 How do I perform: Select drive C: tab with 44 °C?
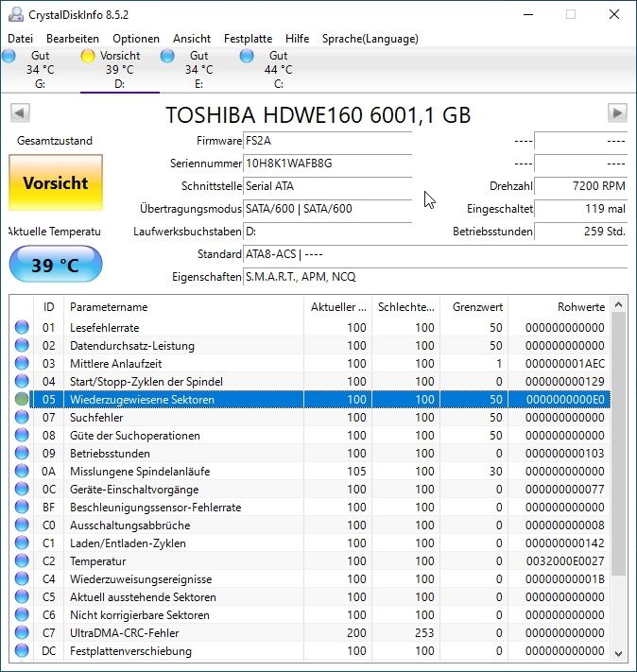point(278,69)
